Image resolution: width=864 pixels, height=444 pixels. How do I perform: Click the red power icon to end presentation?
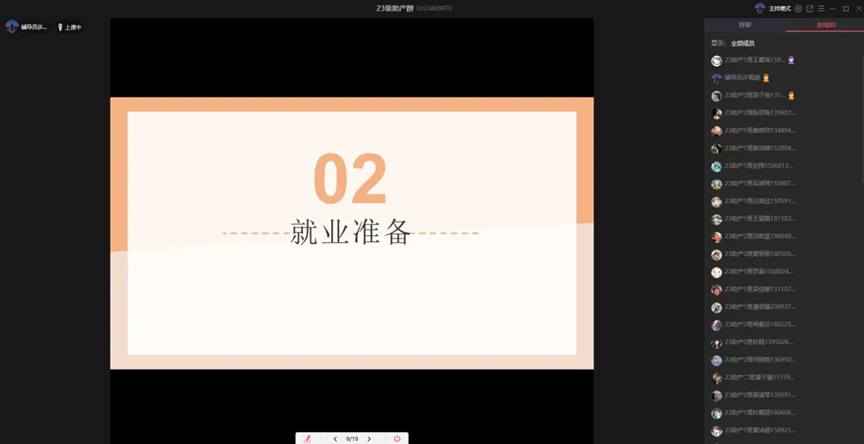(x=397, y=439)
